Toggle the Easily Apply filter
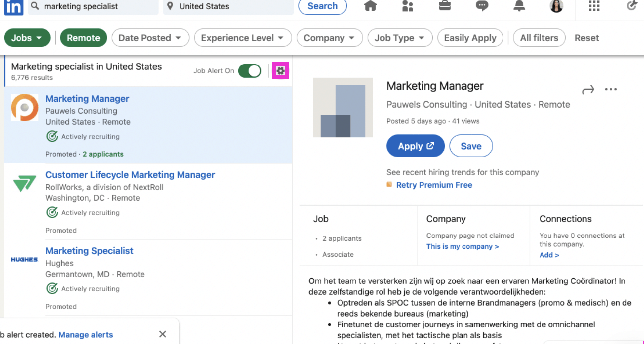The height and width of the screenshot is (344, 644). click(x=470, y=38)
